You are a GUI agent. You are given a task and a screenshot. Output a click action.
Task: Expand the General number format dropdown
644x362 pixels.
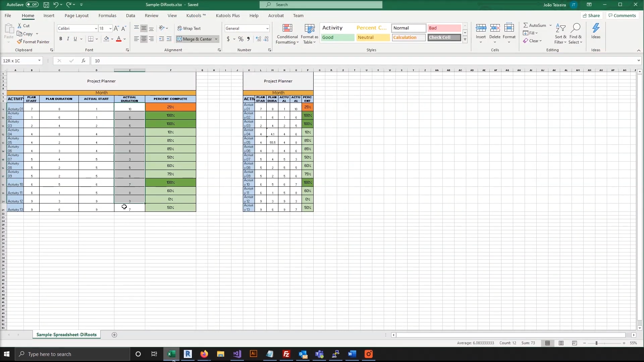(x=267, y=28)
